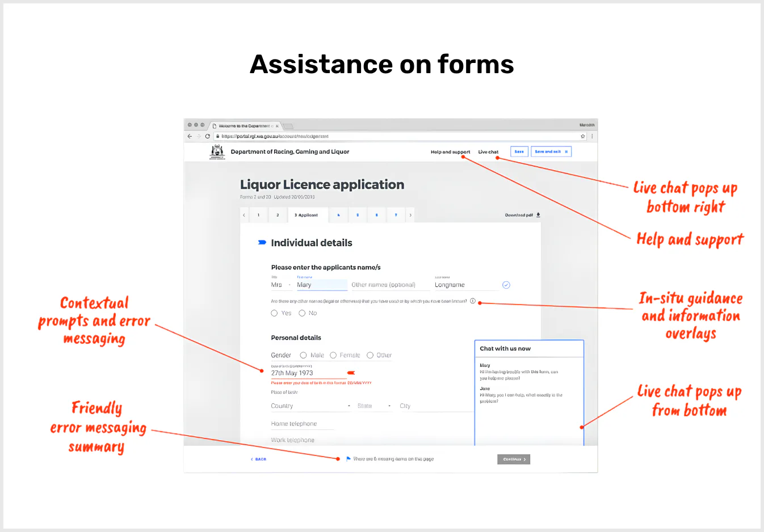Select No for other names question
The width and height of the screenshot is (764, 532).
(x=302, y=313)
